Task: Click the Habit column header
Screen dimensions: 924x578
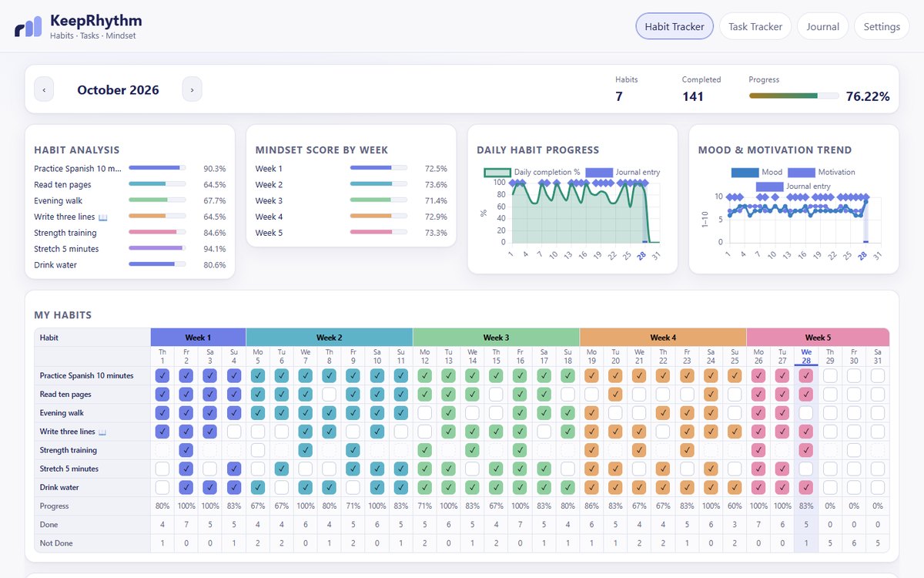Action: pyautogui.click(x=92, y=338)
